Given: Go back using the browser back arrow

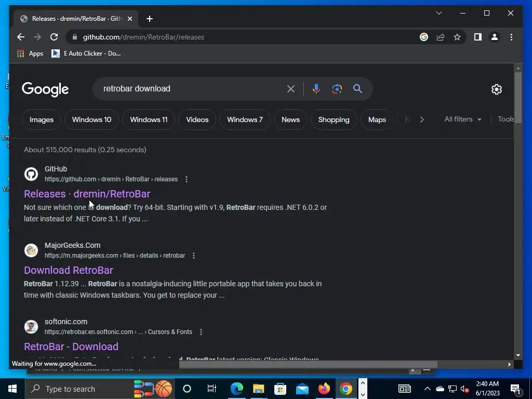Looking at the screenshot, I should point(21,37).
